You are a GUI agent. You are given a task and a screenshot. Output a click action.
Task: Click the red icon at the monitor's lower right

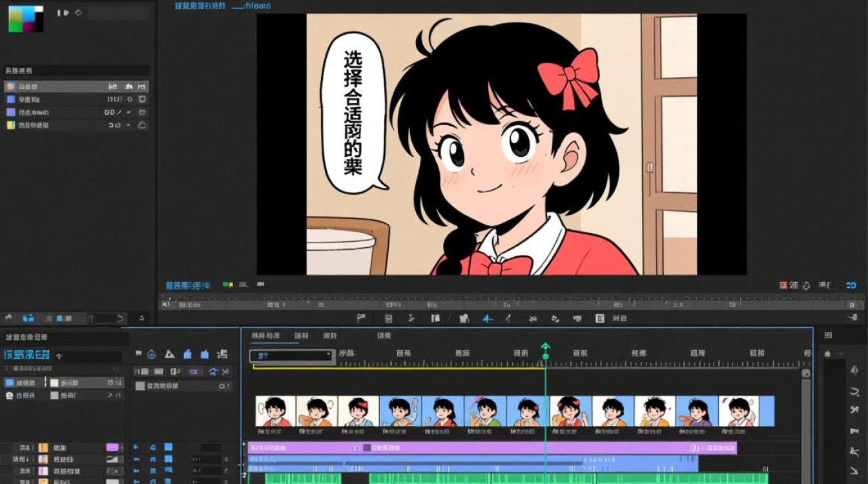tap(783, 285)
